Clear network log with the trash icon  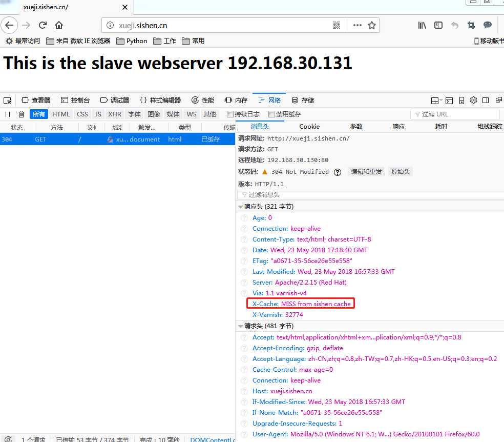[x=21, y=114]
